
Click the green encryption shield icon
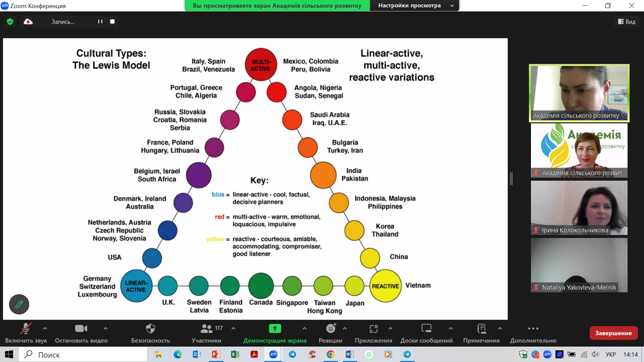tap(10, 22)
